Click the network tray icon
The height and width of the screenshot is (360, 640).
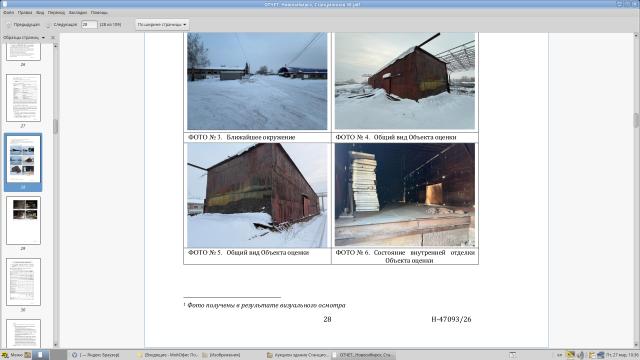pos(600,355)
